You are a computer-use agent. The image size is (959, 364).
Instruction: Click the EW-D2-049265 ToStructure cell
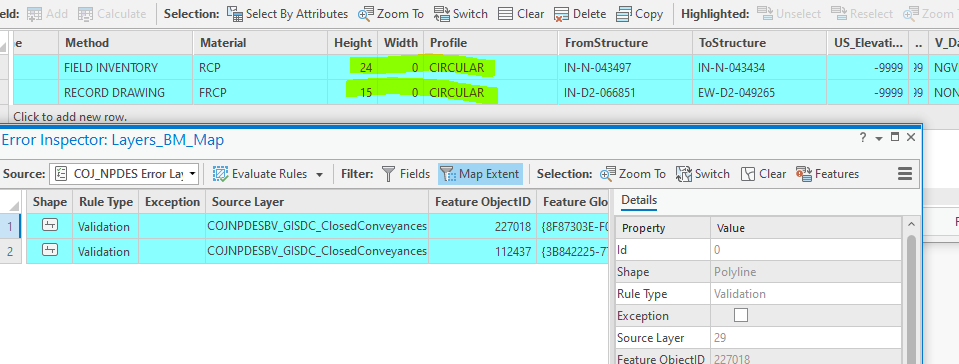(760, 93)
